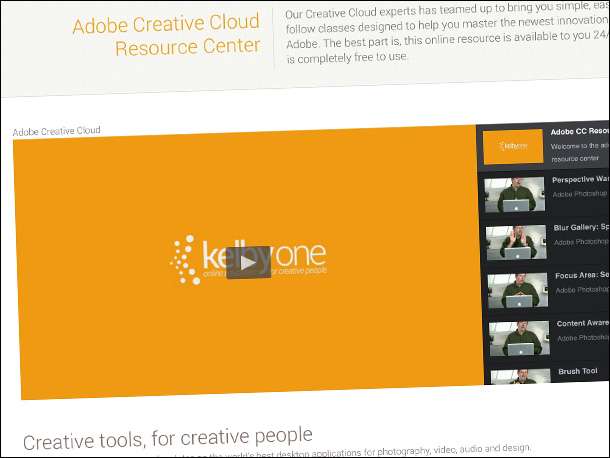Viewport: 610px width, 458px height.
Task: Select the Content Aware video thumbnail
Action: (519, 338)
